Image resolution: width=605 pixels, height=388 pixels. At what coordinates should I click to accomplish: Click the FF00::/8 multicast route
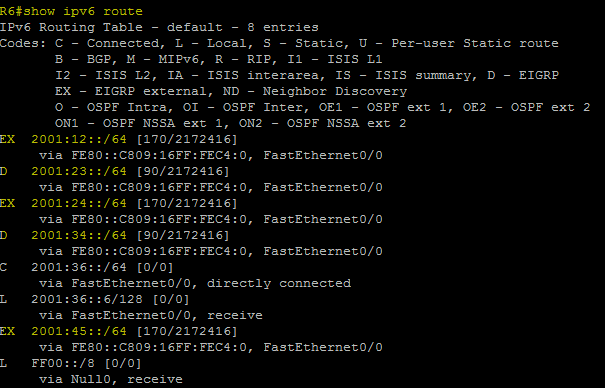[63, 363]
